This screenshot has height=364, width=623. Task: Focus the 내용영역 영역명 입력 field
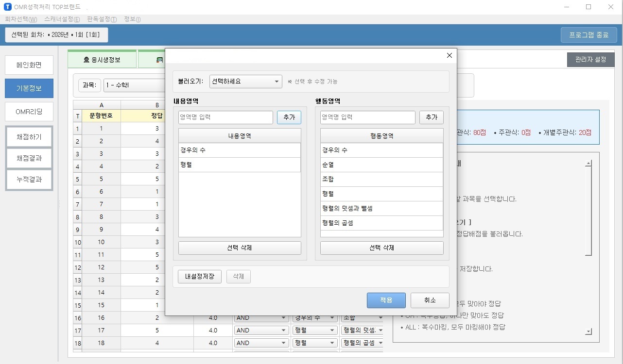click(225, 117)
